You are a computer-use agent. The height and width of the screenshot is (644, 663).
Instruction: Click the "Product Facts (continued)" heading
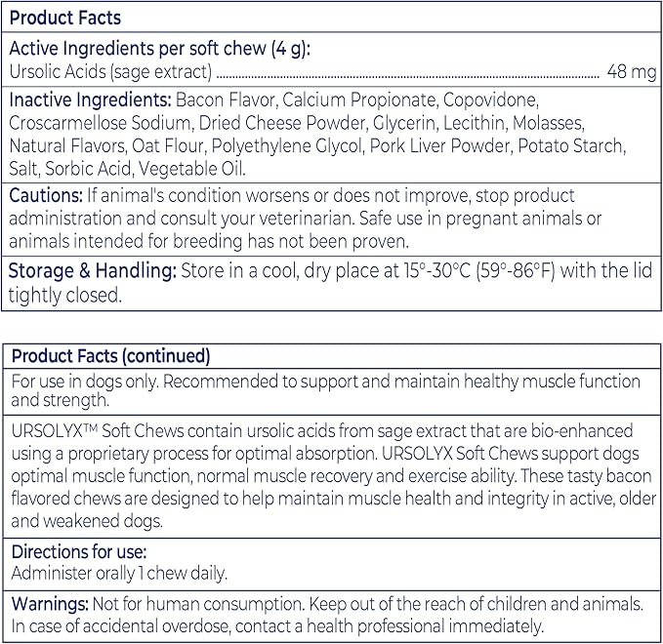point(110,356)
